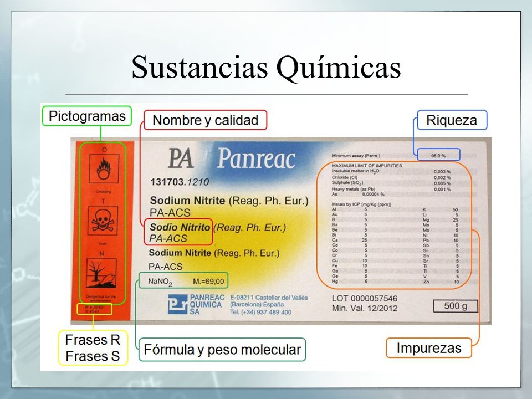Click the Dangerous for the environment caption
The image size is (532, 399).
[101, 299]
